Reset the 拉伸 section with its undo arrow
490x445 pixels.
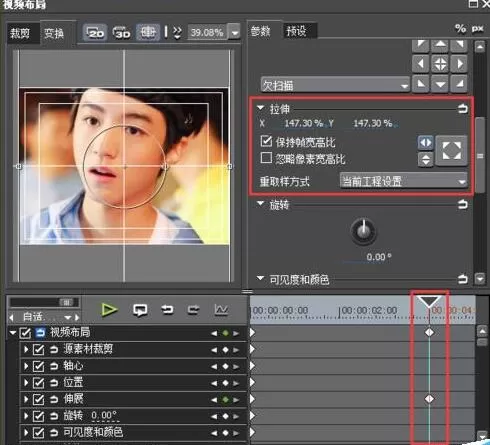point(463,109)
